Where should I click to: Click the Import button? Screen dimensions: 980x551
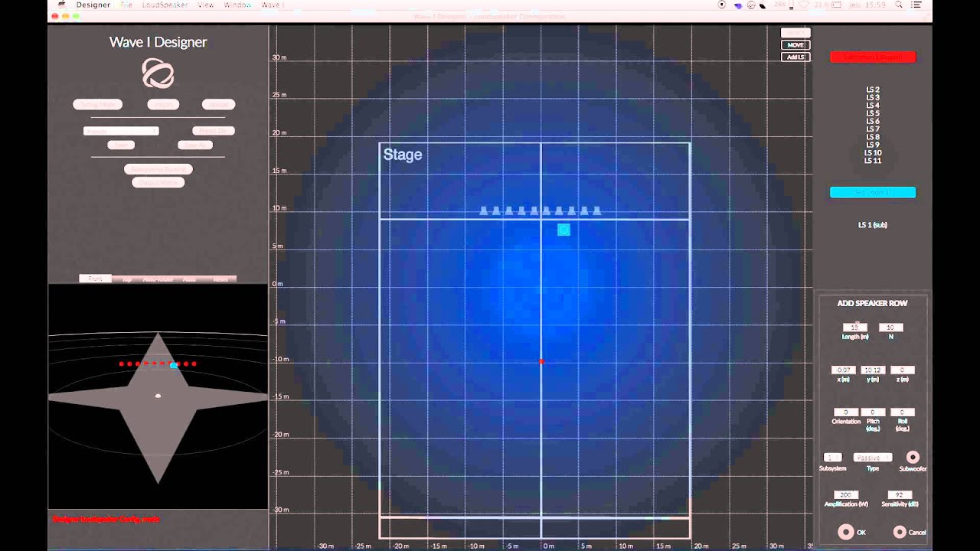(x=163, y=104)
